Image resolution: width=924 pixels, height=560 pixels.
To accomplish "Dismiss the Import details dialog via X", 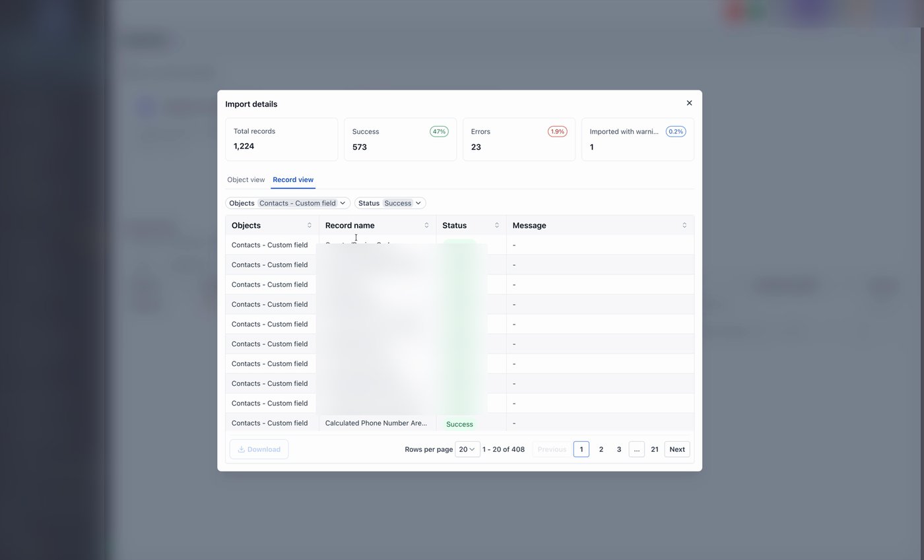I will (x=689, y=103).
